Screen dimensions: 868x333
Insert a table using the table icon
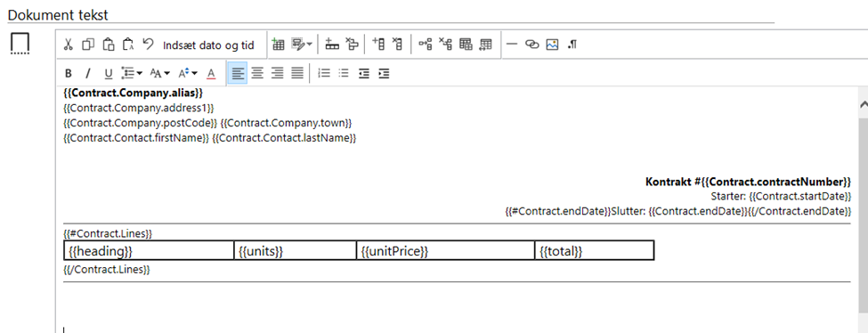pyautogui.click(x=278, y=45)
